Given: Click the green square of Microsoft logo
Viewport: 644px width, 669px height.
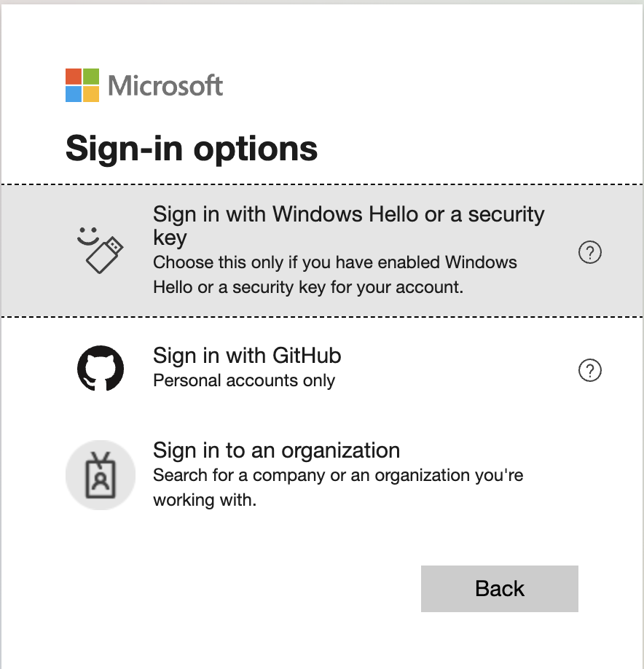Looking at the screenshot, I should pyautogui.click(x=91, y=77).
